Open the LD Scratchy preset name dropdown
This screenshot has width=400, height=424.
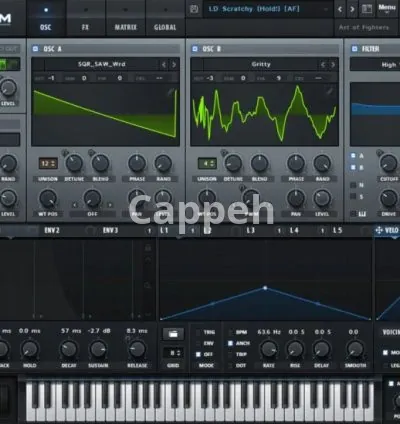coord(267,9)
